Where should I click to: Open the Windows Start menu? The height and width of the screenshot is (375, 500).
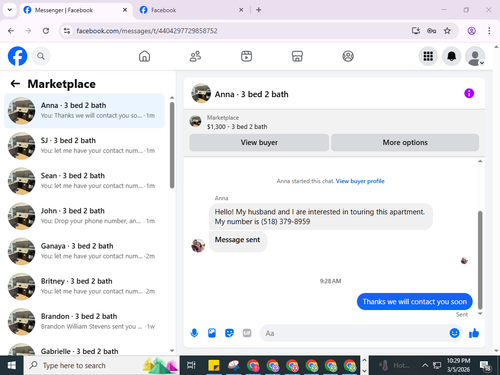click(x=12, y=365)
